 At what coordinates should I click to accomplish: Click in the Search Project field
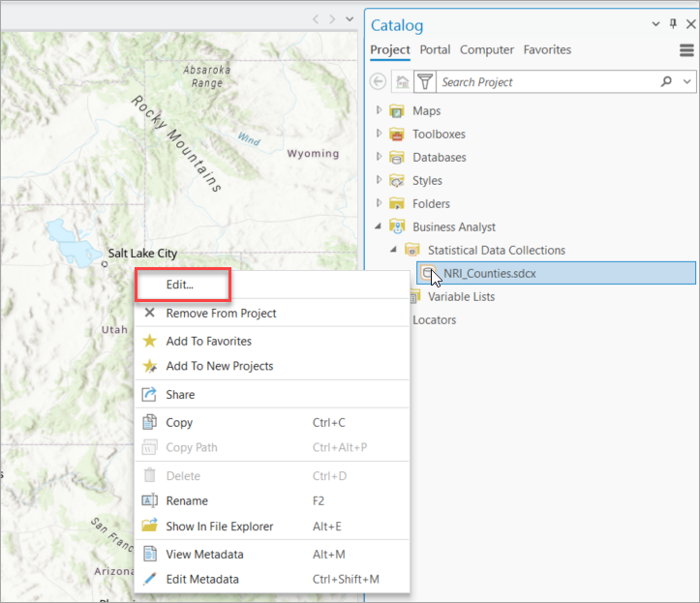(x=547, y=81)
